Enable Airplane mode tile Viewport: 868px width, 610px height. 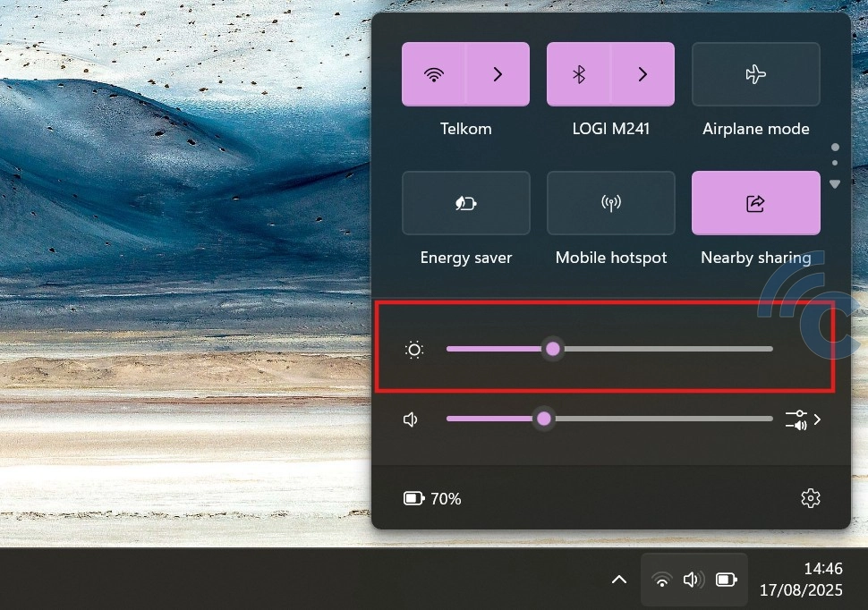755,74
